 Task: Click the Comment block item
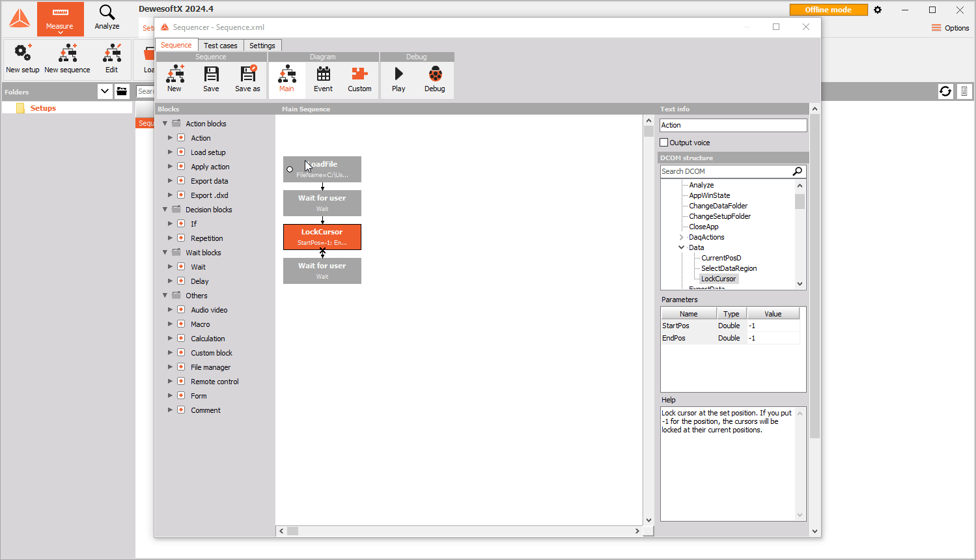[206, 410]
